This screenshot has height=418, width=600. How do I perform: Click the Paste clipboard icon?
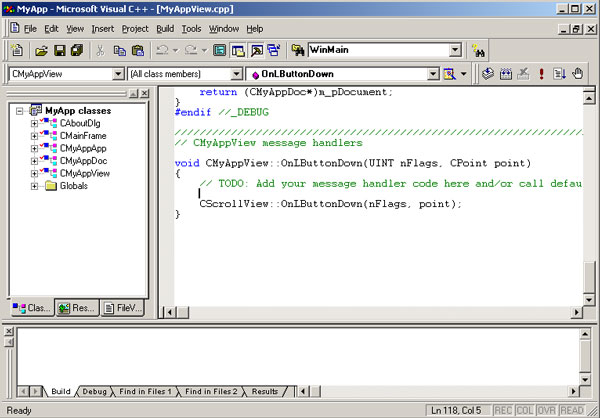(x=138, y=50)
